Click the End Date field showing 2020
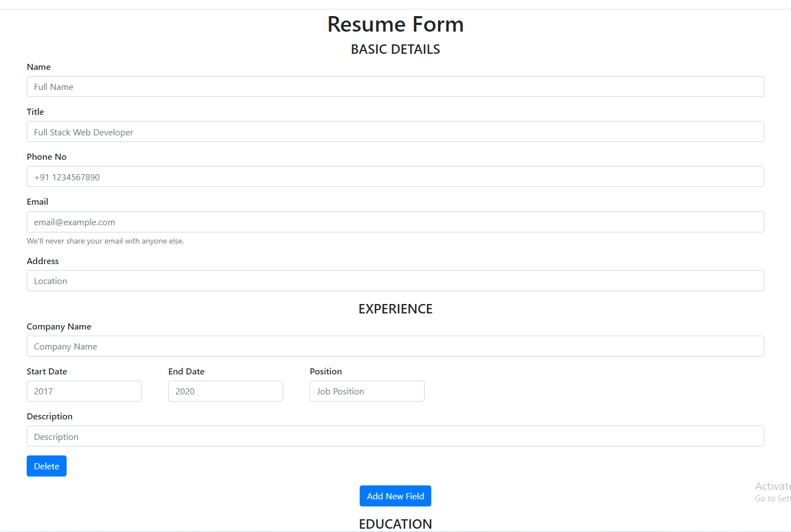Screen dimensions: 791x532 [x=225, y=391]
